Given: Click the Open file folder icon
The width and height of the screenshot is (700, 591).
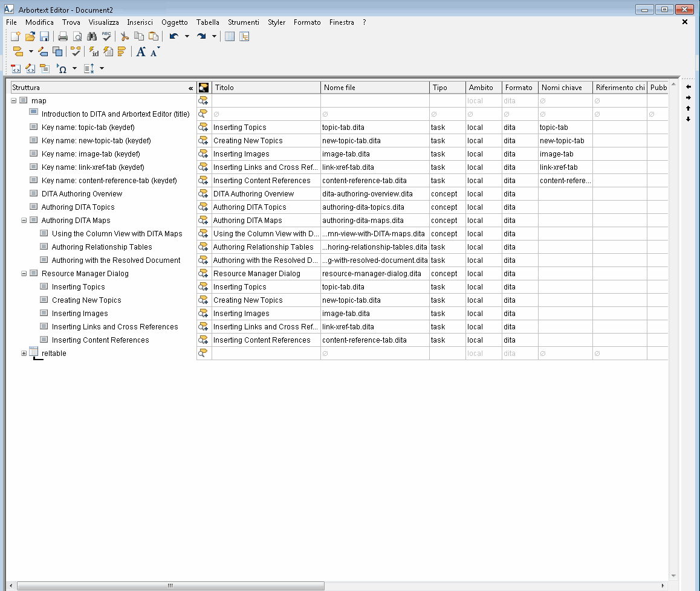Looking at the screenshot, I should (x=30, y=37).
